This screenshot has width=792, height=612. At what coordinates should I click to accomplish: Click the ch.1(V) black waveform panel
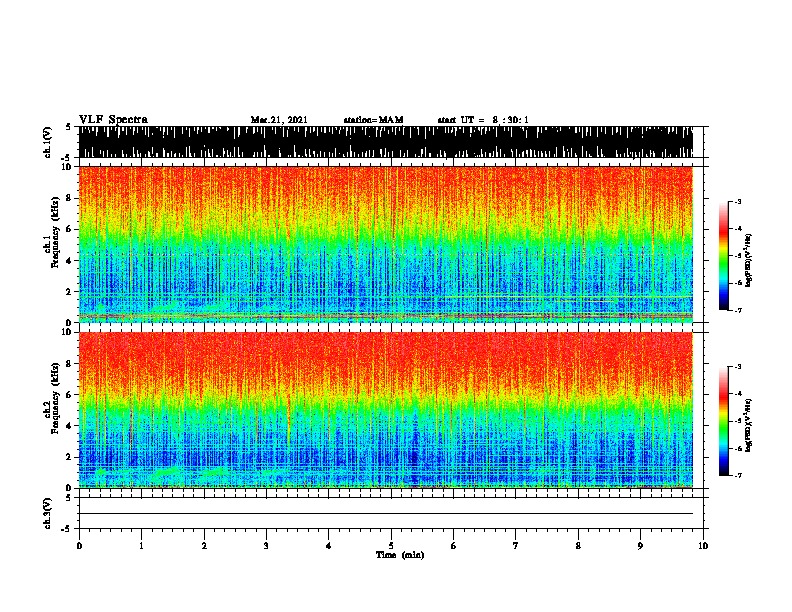coord(386,142)
